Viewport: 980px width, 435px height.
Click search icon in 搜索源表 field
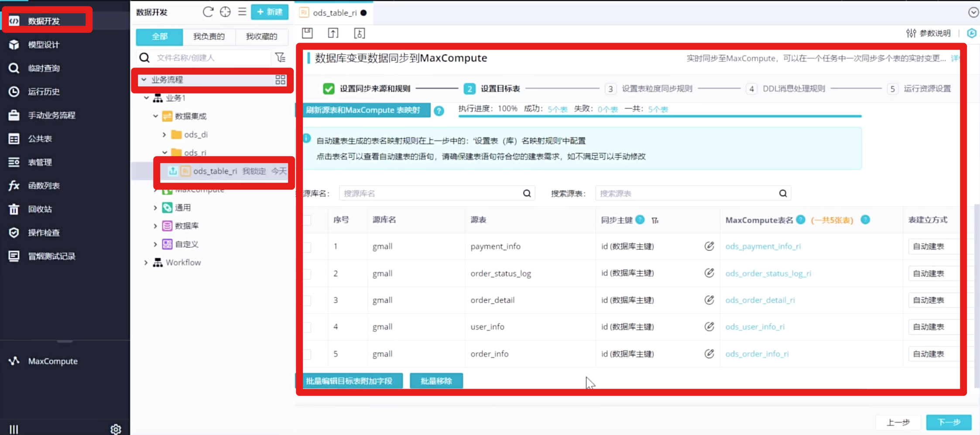click(783, 194)
